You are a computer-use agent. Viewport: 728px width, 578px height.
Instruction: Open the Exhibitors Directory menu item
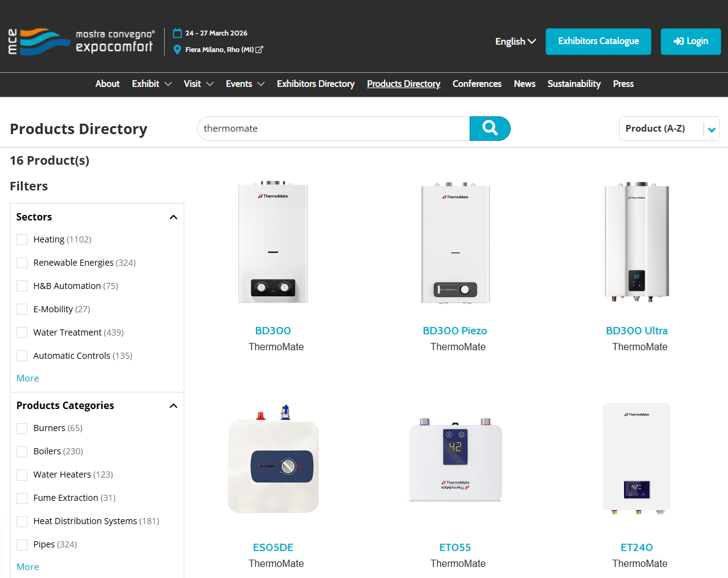[x=315, y=84]
